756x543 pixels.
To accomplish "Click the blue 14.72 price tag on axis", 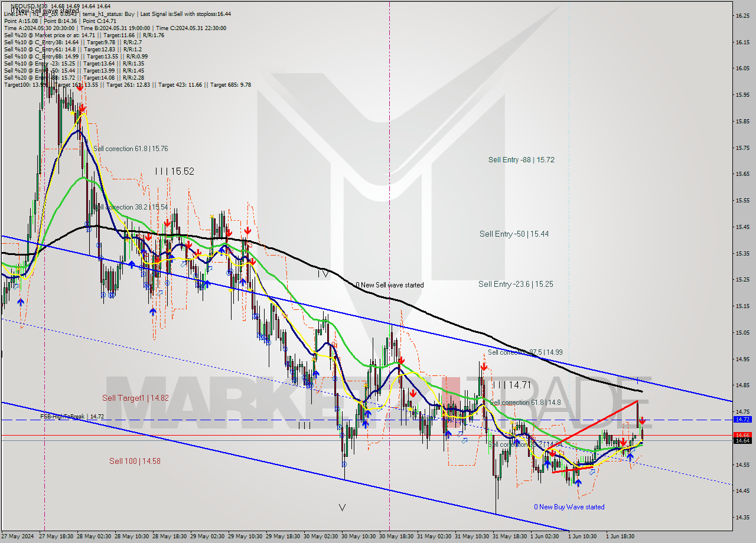I will [742, 419].
